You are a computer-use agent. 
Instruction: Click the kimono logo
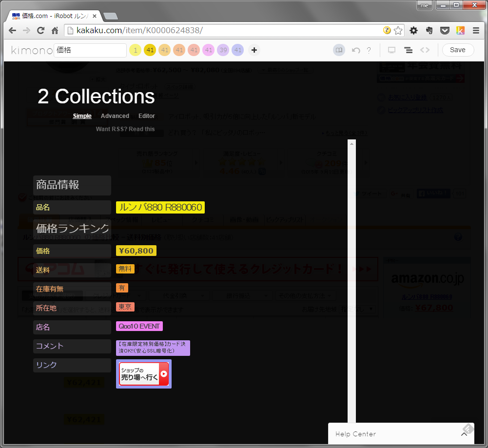[32, 50]
